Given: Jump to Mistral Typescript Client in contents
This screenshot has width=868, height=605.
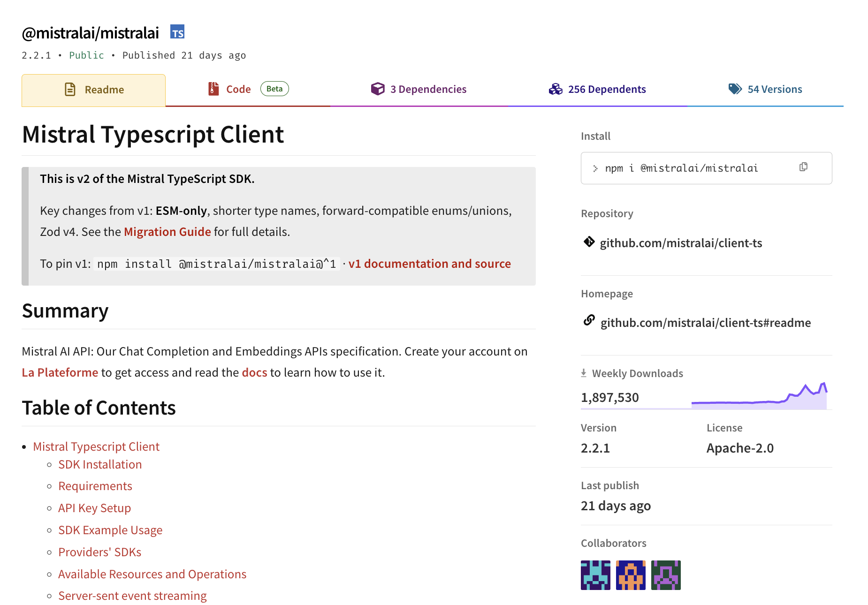Looking at the screenshot, I should [x=96, y=446].
